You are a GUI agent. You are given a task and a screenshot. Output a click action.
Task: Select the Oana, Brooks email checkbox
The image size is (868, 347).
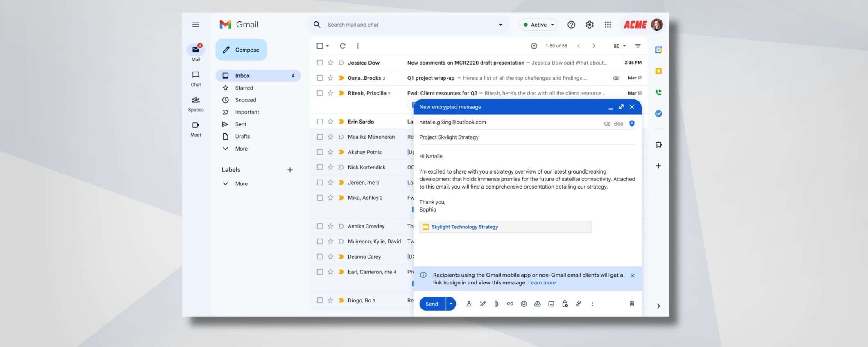point(320,78)
